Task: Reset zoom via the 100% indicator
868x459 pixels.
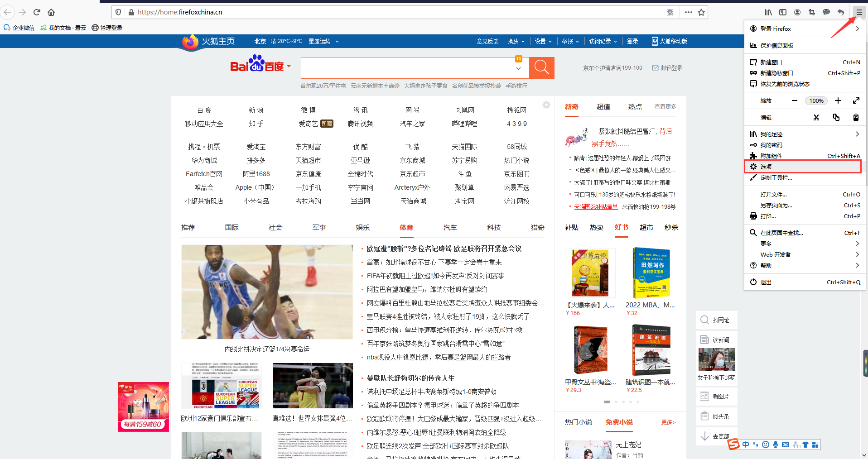Action: (x=816, y=100)
